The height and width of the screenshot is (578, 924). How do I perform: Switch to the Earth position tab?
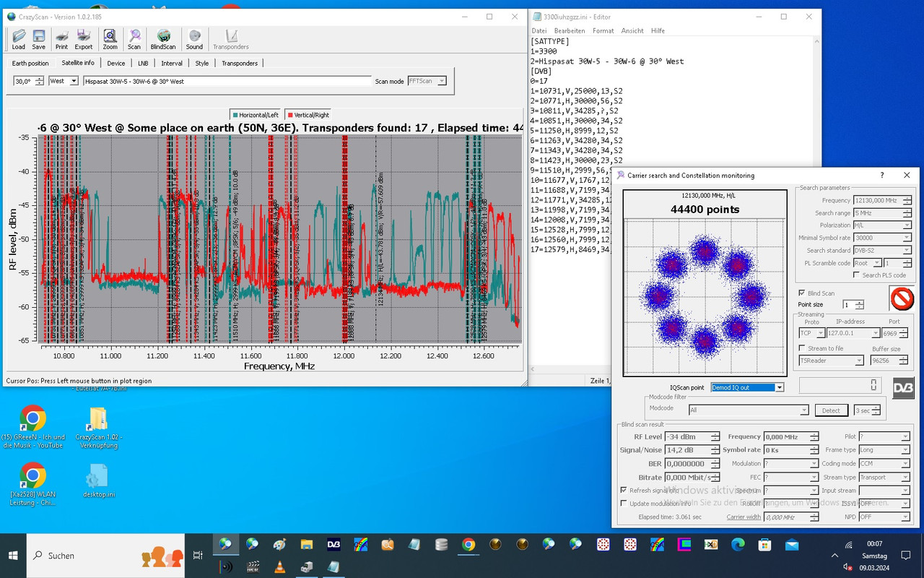point(30,63)
